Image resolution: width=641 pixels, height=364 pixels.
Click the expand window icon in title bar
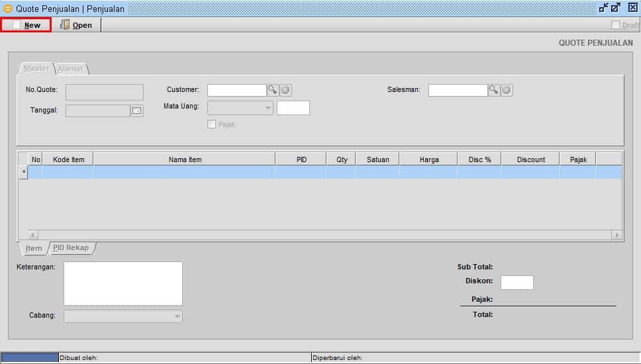point(616,7)
